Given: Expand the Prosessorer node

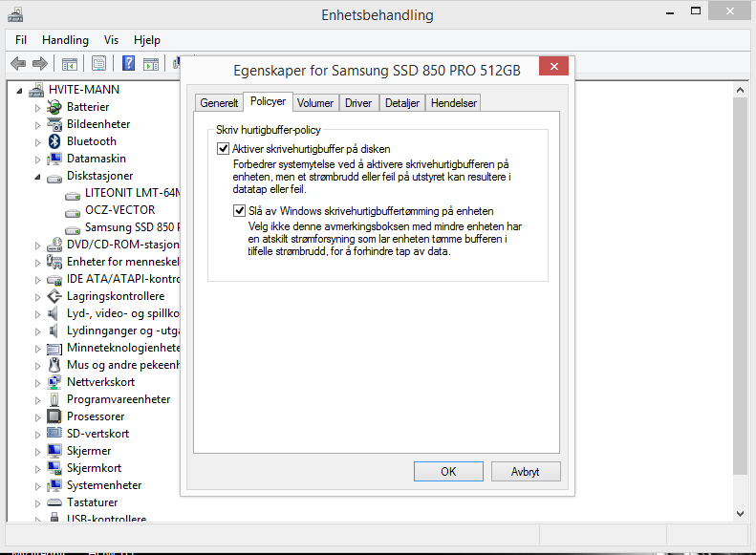Looking at the screenshot, I should pyautogui.click(x=37, y=417).
